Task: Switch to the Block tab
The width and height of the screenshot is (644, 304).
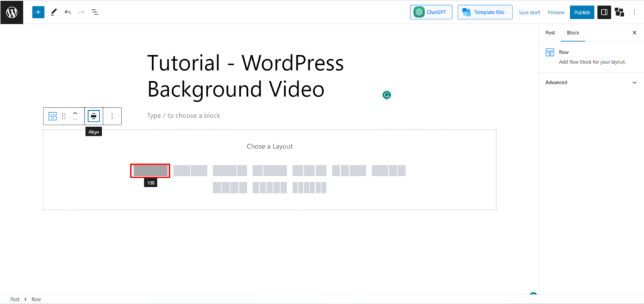Action: [x=573, y=33]
